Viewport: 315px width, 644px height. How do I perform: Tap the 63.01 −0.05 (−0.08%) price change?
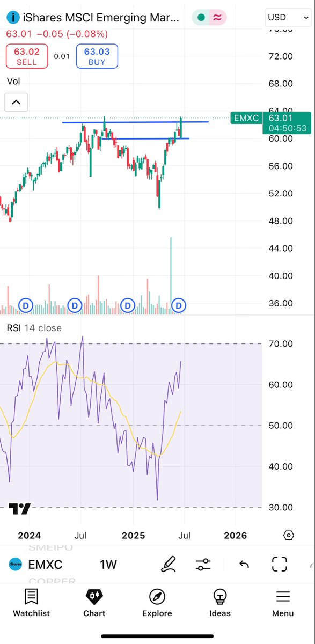[x=57, y=34]
